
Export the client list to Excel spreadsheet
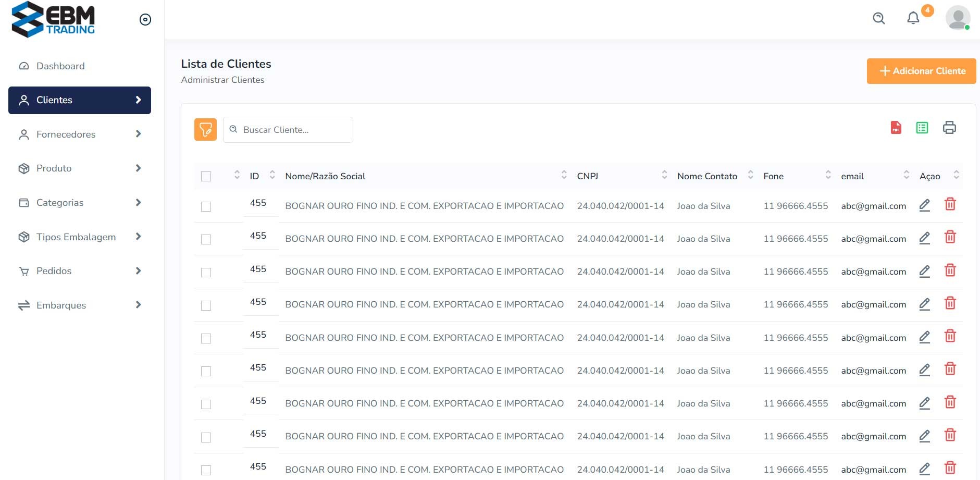[x=922, y=128]
